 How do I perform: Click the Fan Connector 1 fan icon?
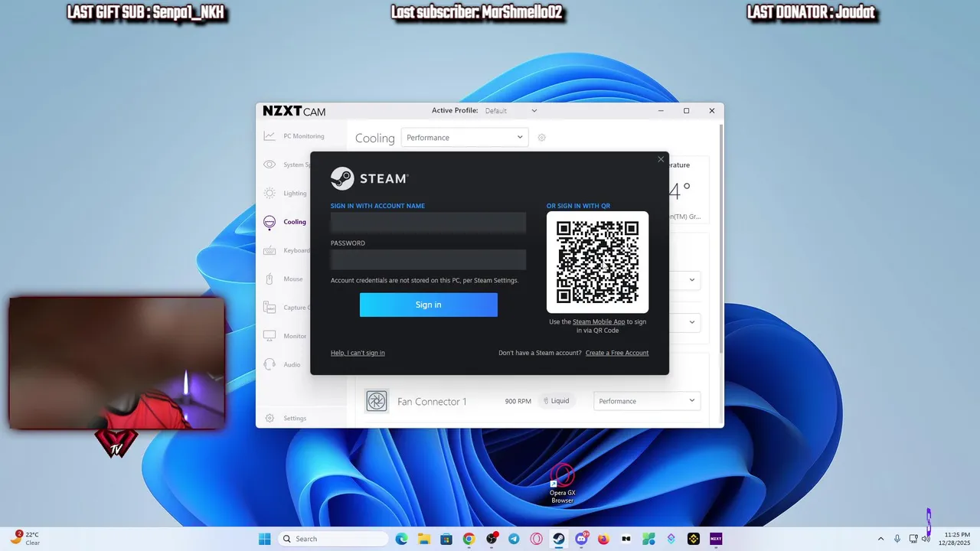tap(376, 401)
